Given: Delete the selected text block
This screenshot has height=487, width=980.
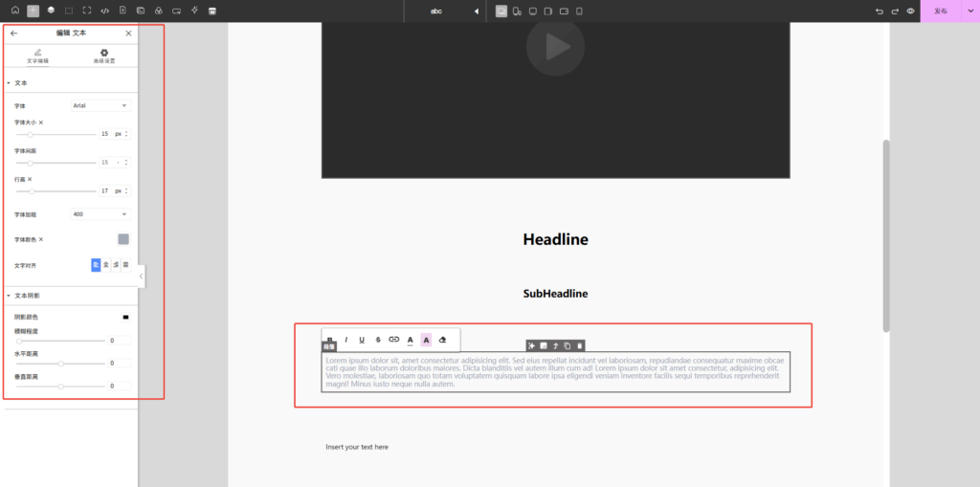Looking at the screenshot, I should point(579,345).
